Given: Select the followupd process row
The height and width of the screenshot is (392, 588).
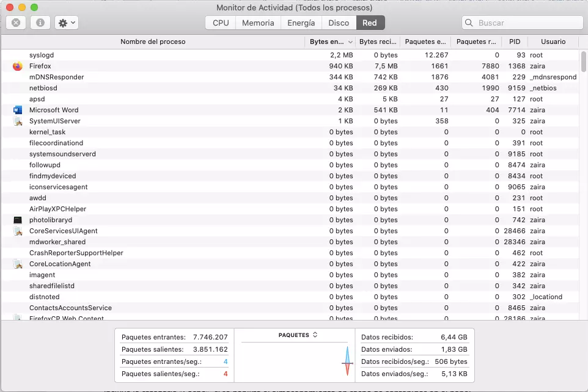Looking at the screenshot, I should 290,165.
